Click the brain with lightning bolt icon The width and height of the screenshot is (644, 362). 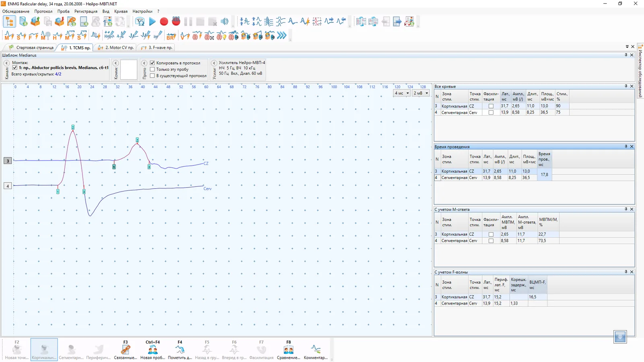point(197,36)
